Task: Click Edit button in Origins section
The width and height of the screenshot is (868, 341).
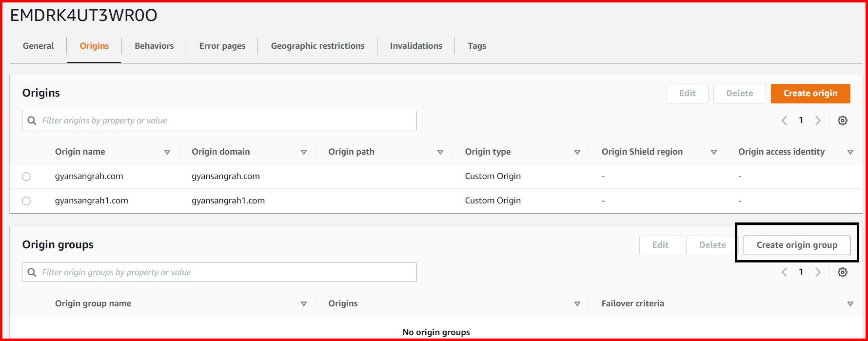Action: 687,93
